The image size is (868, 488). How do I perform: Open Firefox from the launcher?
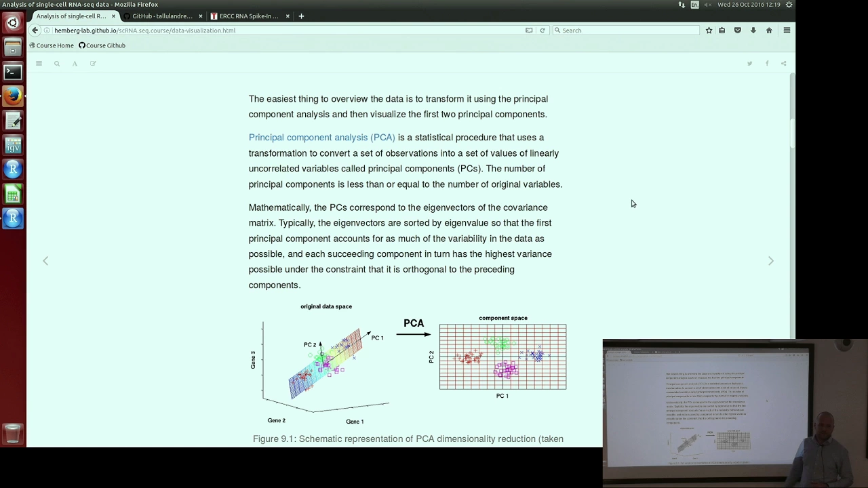click(13, 96)
